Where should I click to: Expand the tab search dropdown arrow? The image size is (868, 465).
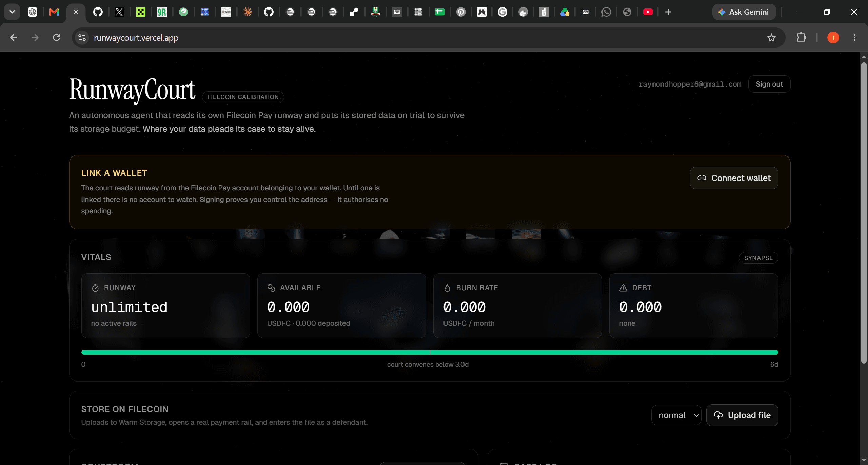pyautogui.click(x=12, y=12)
